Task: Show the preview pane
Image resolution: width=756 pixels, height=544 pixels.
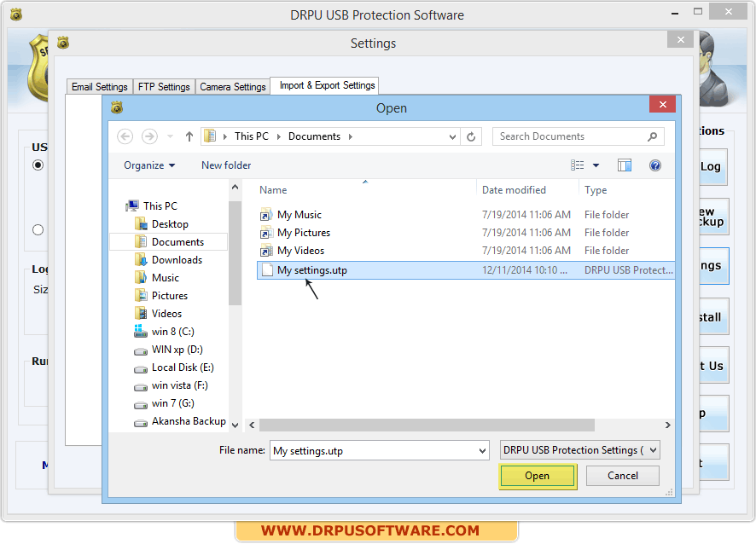Action: [x=625, y=165]
